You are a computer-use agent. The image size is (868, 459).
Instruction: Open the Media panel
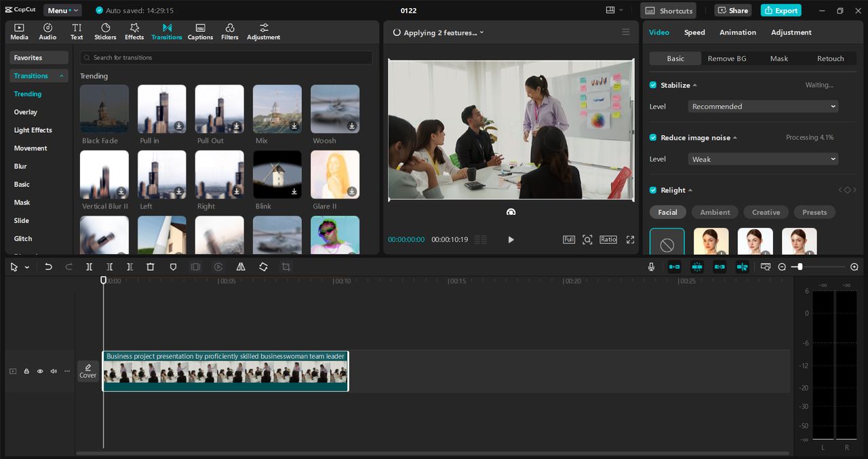(19, 32)
